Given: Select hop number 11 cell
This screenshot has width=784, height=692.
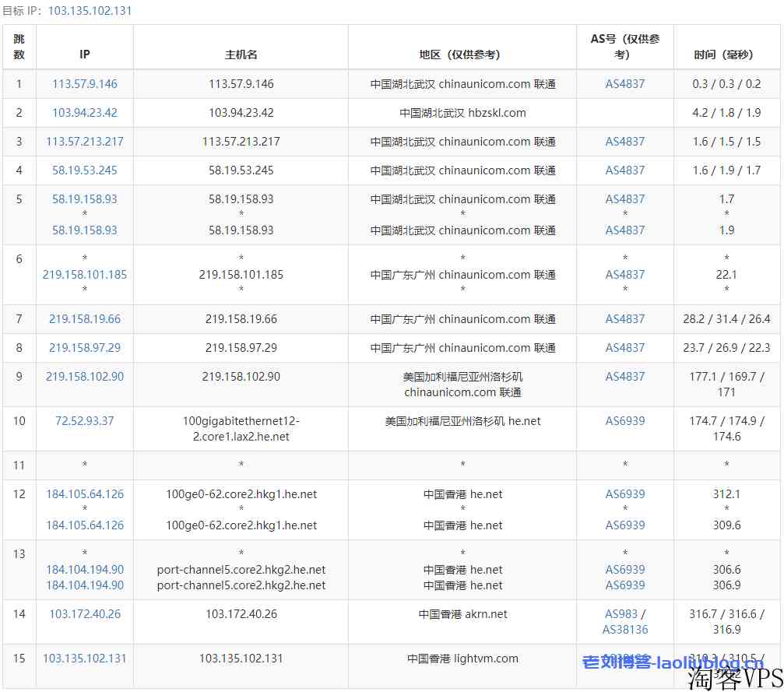Looking at the screenshot, I should (19, 465).
